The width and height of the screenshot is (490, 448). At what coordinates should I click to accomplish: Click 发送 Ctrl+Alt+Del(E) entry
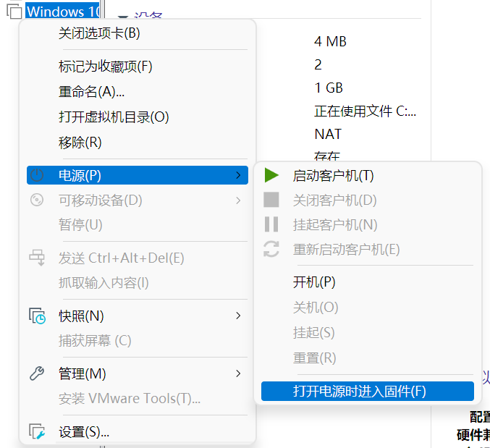(x=138, y=258)
